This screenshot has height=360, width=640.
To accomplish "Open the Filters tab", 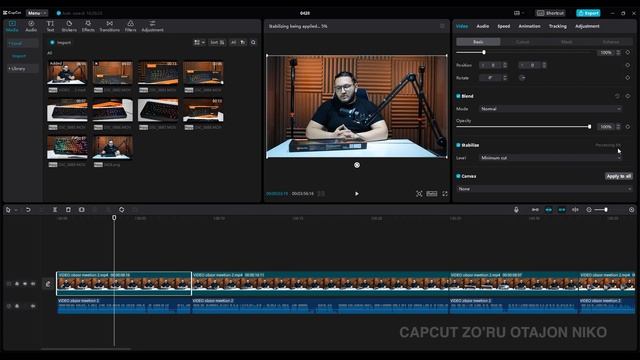I will (x=130, y=26).
